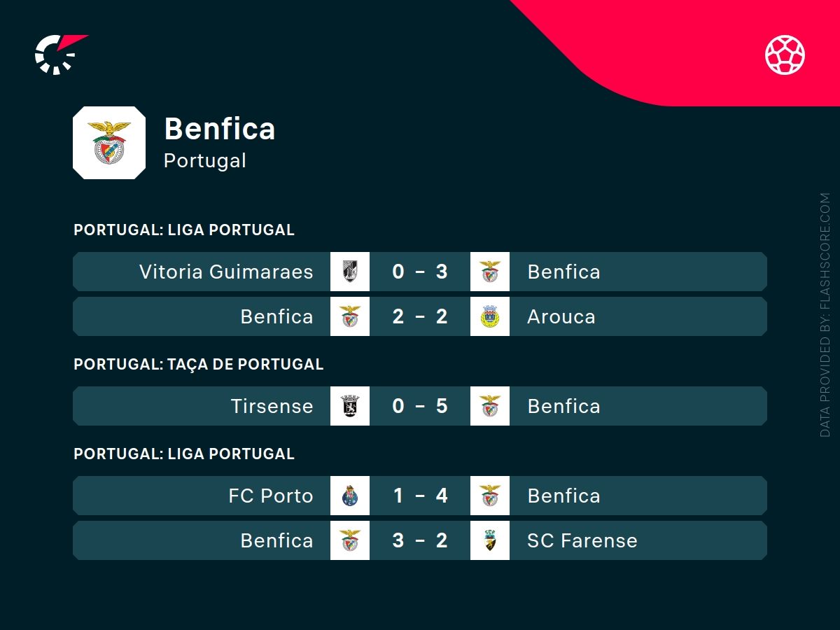Open the 1 – 4 Porto score
The image size is (840, 630).
click(420, 496)
